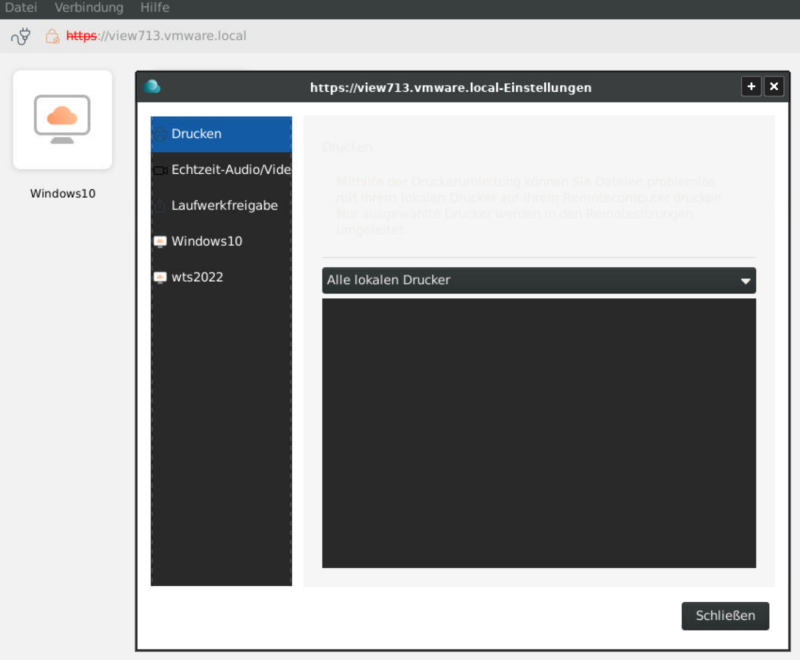
Task: Open the Datei menu
Action: (21, 8)
